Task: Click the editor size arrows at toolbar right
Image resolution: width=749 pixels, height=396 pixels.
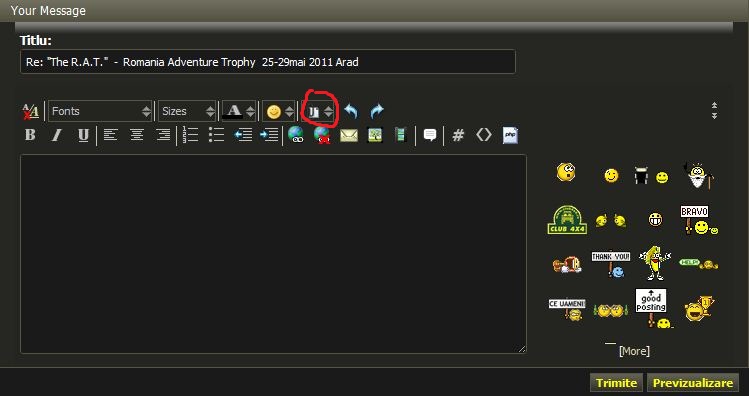Action: (714, 111)
